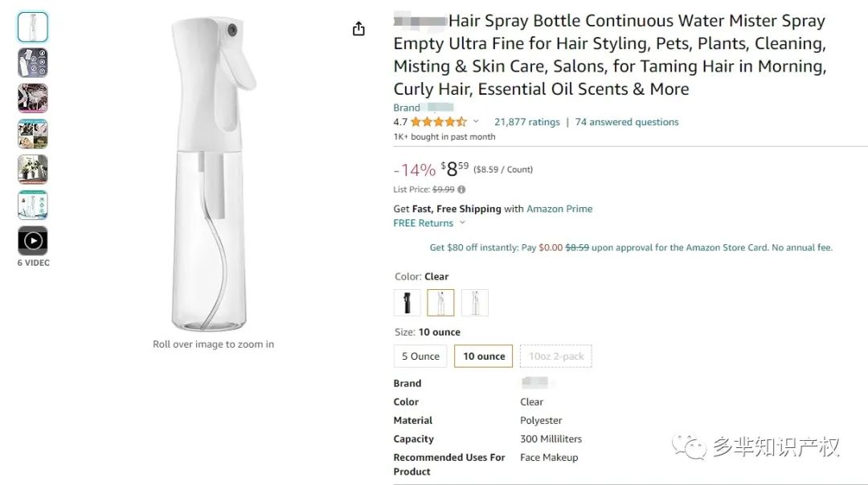The height and width of the screenshot is (485, 868).
Task: Open the third hair styling thumbnail
Action: tap(33, 98)
